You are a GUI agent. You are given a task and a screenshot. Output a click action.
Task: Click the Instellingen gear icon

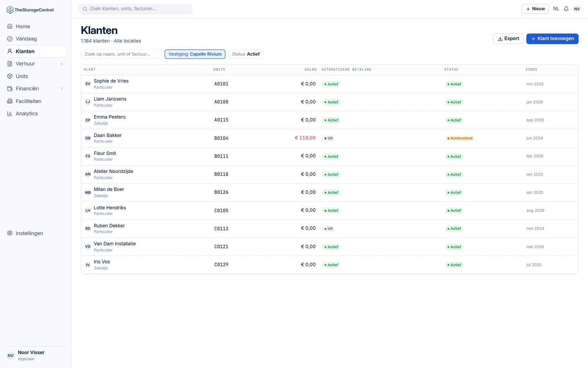click(10, 233)
